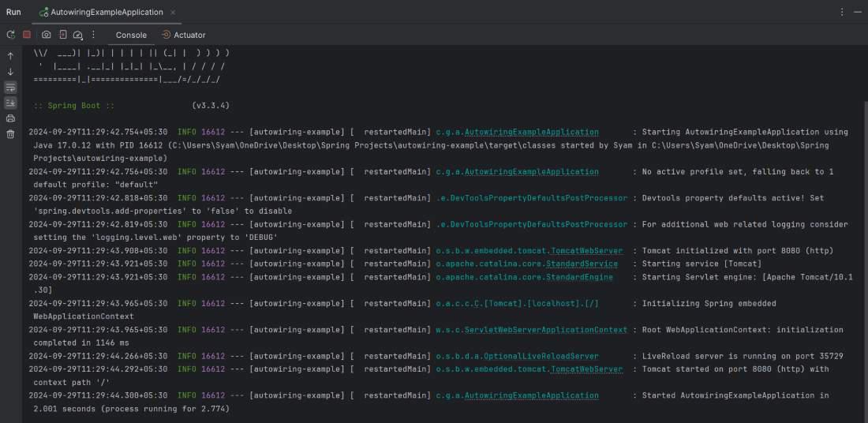Switch to the Actuator tab
The width and height of the screenshot is (868, 423).
click(184, 35)
